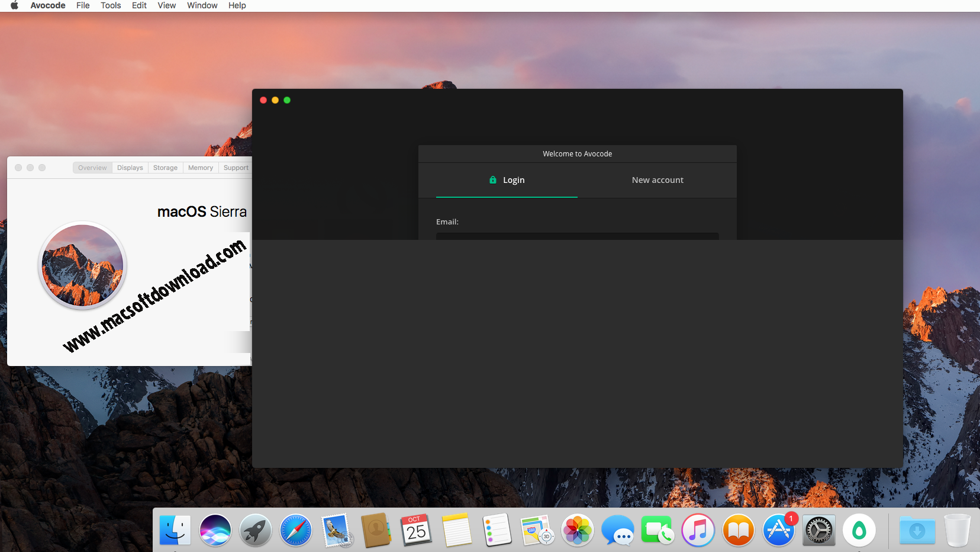This screenshot has width=980, height=552.
Task: Open Reminders list icon in dock
Action: (497, 530)
